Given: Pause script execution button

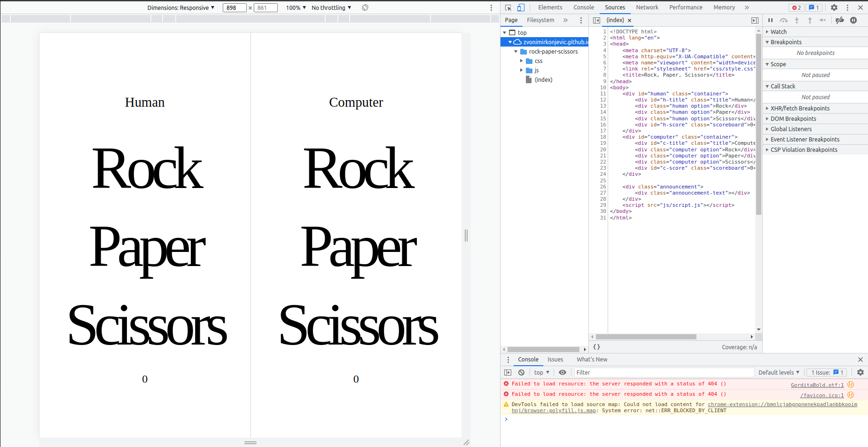Looking at the screenshot, I should pos(770,20).
